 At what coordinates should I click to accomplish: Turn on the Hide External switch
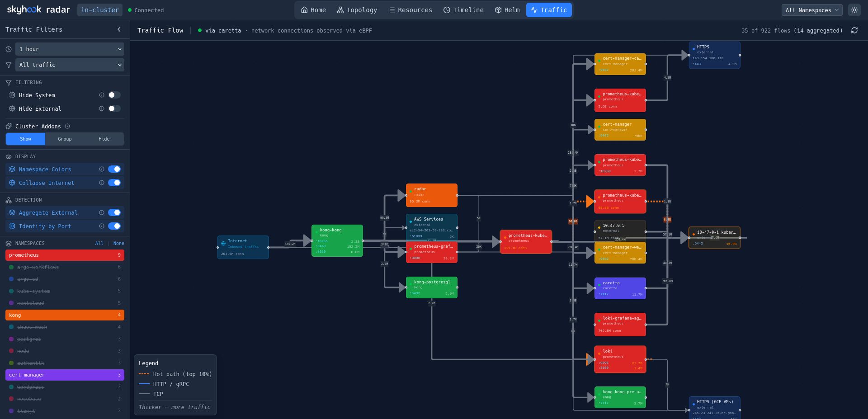114,108
